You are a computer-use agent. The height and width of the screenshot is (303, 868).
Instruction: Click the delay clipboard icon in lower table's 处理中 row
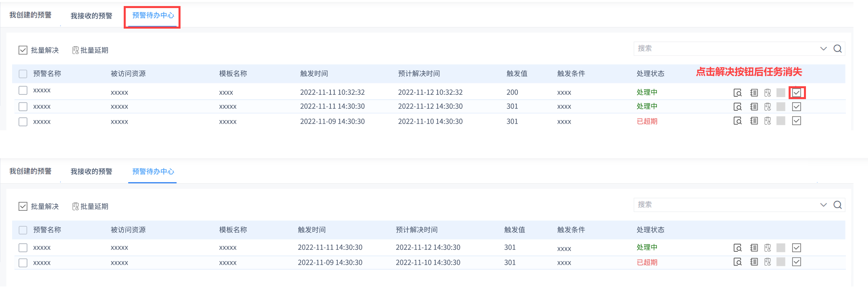pyautogui.click(x=768, y=248)
